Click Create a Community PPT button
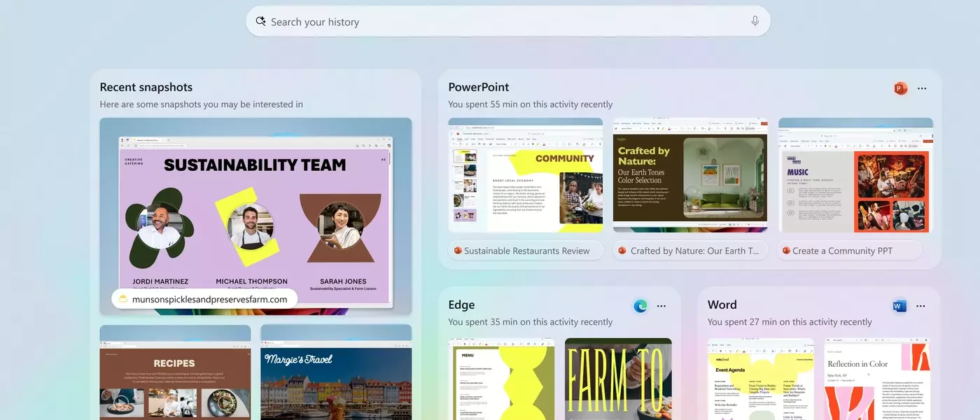 pos(849,251)
